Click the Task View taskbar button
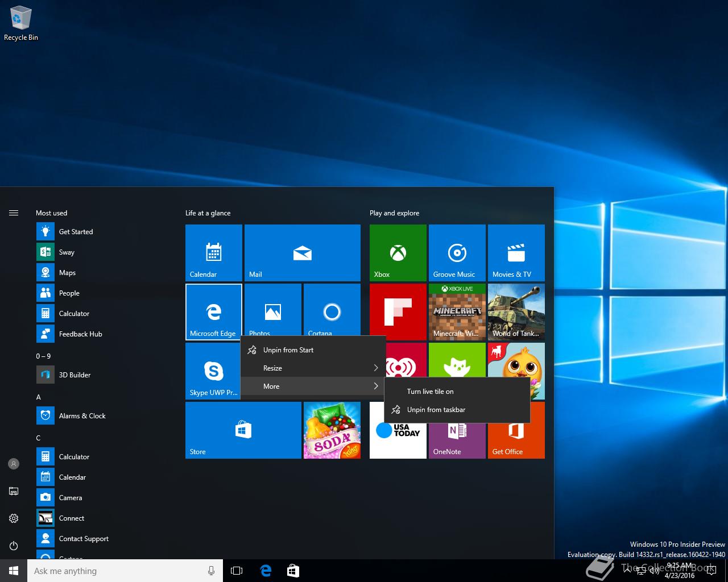Screen dimensions: 728x582 (237, 571)
